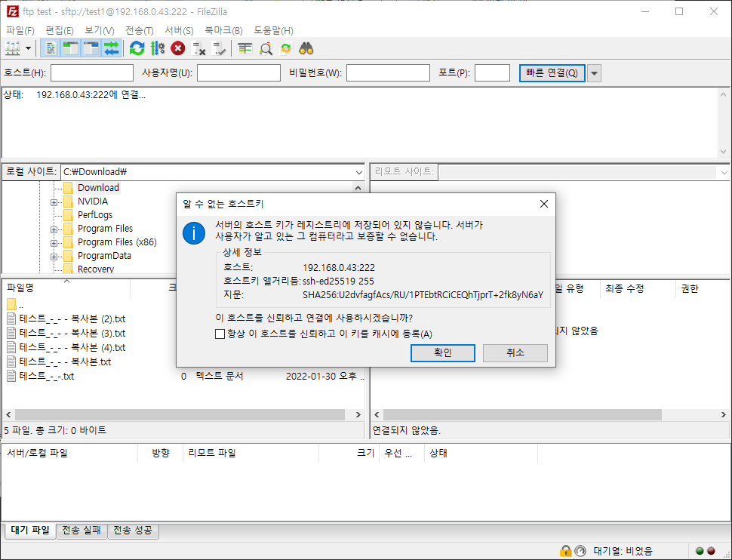The image size is (732, 560).
Task: Open the quick connect history dropdown
Action: click(x=594, y=73)
